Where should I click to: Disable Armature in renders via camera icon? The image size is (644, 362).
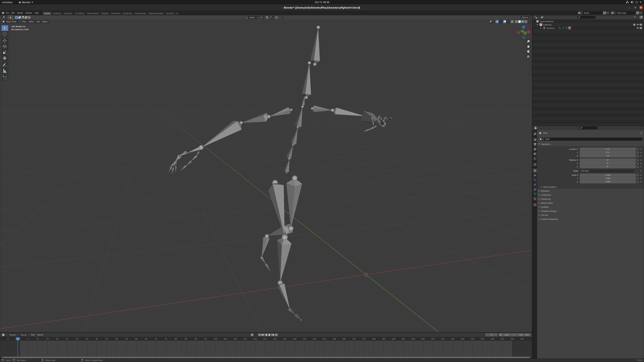tap(641, 28)
